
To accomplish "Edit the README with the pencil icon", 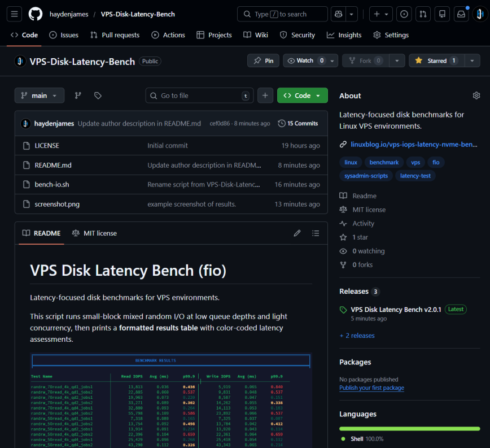I will pos(297,233).
